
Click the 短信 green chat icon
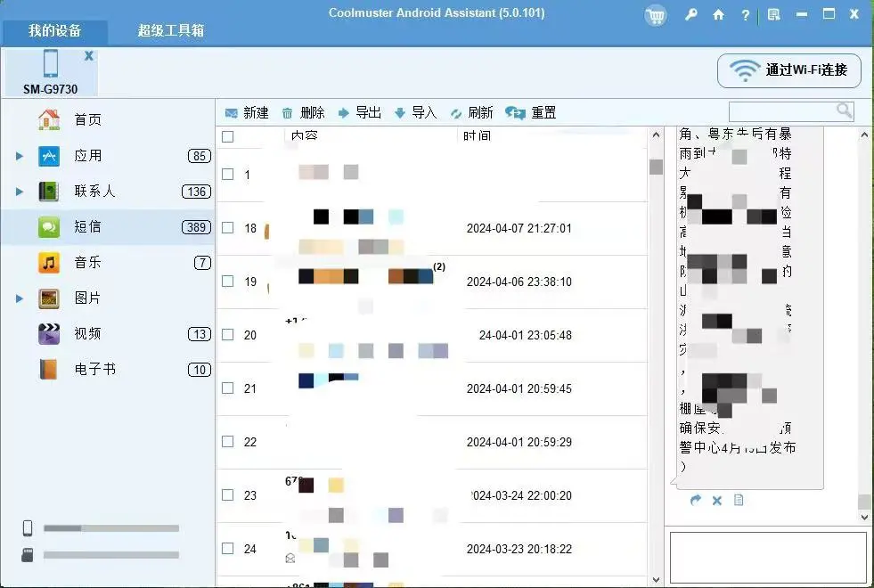coord(49,227)
